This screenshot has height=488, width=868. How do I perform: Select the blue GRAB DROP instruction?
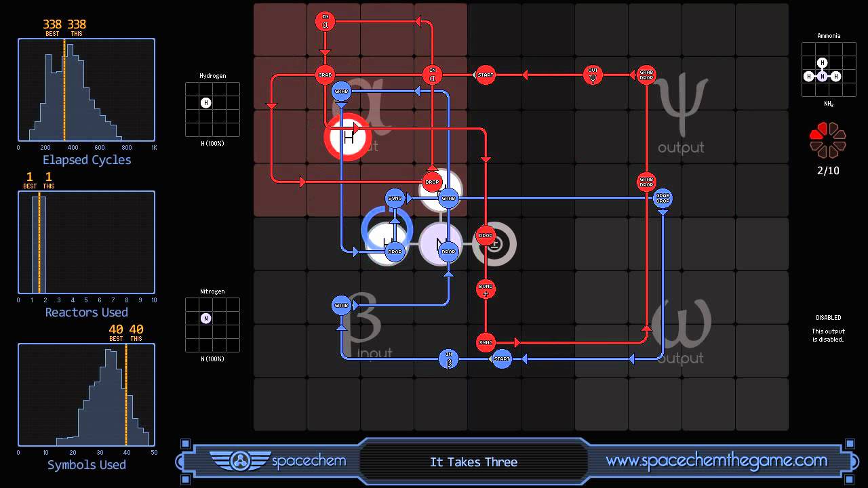663,198
